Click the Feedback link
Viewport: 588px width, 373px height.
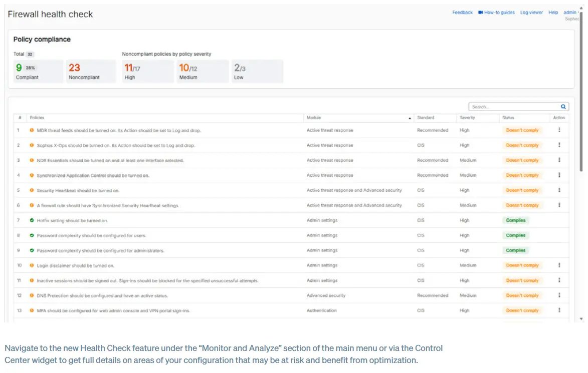point(462,13)
